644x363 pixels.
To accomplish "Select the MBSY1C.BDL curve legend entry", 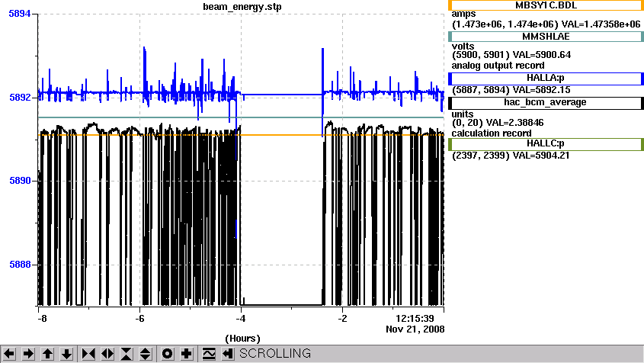I will pos(546,5).
